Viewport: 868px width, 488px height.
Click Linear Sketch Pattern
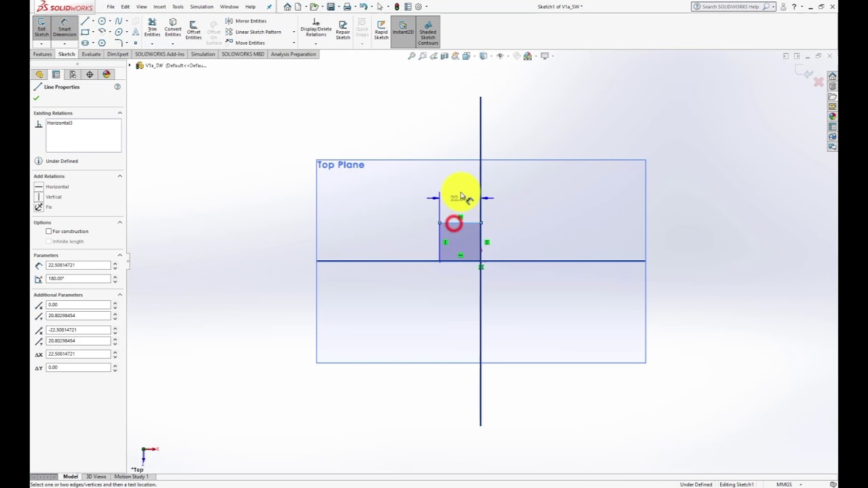[x=252, y=32]
